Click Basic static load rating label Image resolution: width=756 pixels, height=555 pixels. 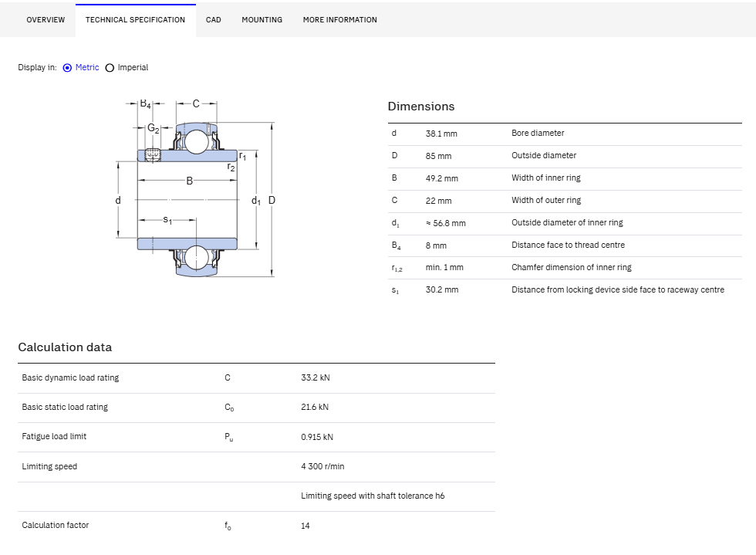tap(65, 407)
